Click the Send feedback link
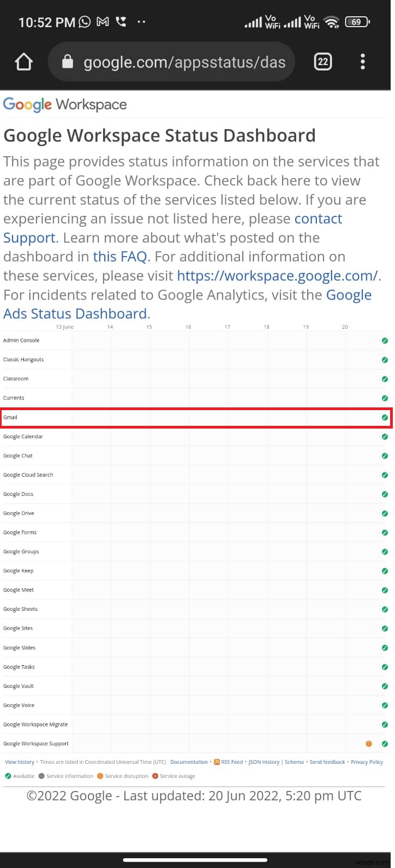395x868 pixels. point(327,762)
